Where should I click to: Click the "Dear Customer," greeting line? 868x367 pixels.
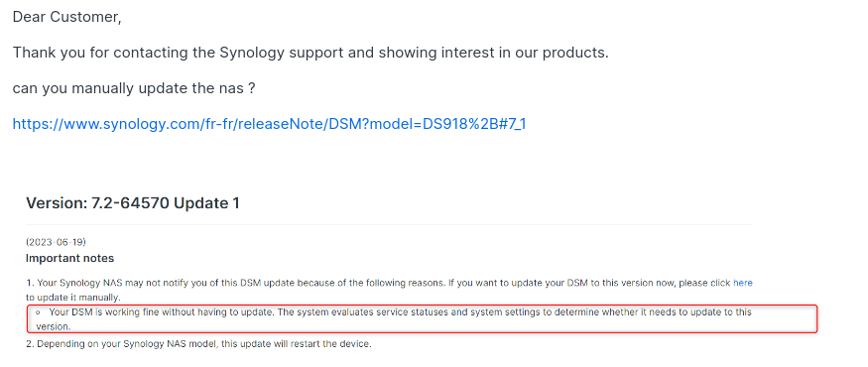point(67,17)
